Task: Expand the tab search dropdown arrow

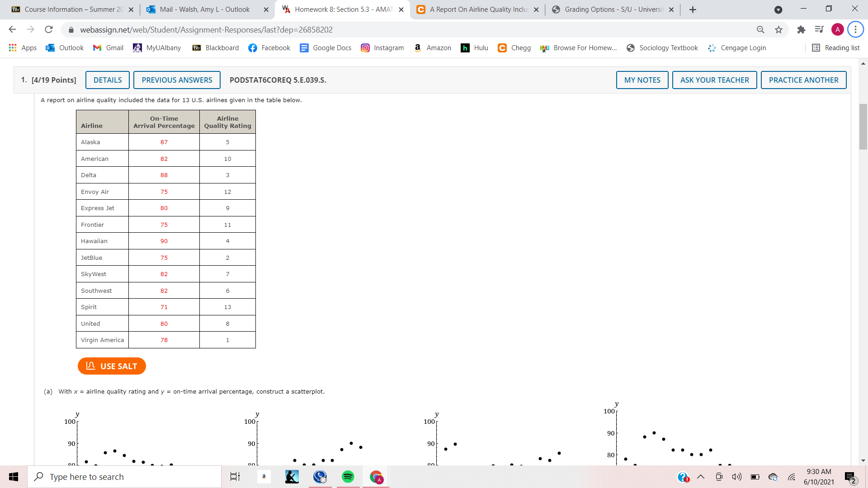Action: click(778, 9)
